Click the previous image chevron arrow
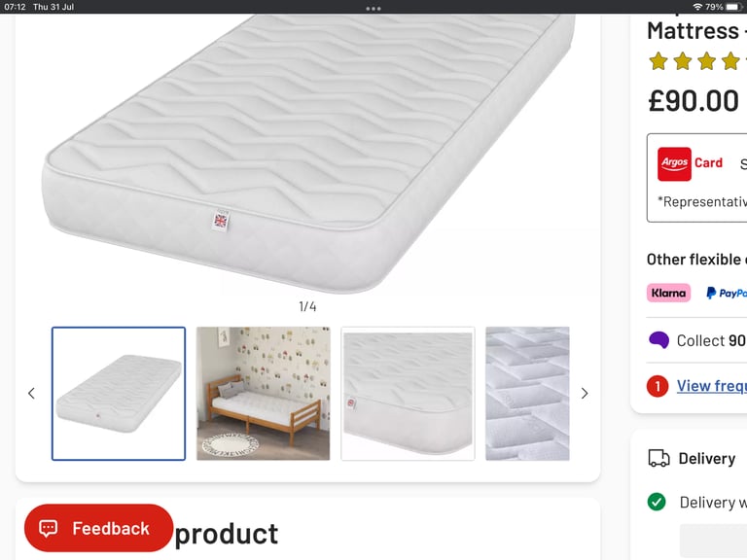 (31, 394)
